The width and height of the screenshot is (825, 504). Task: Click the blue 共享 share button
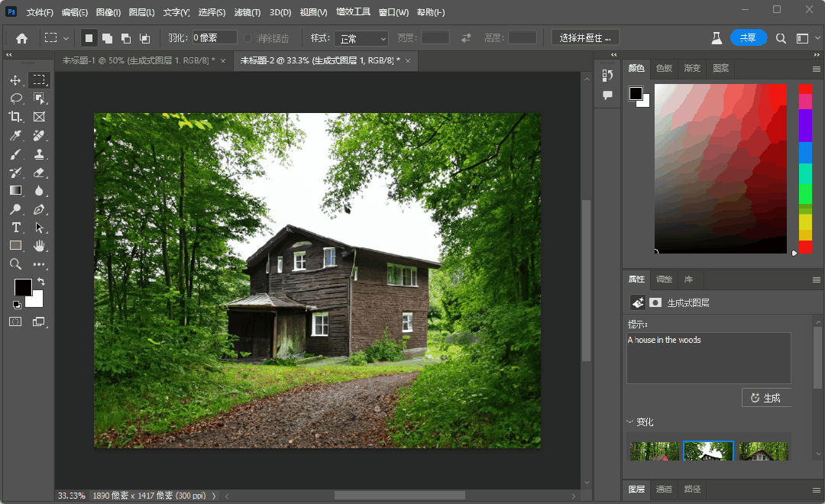[x=748, y=37]
